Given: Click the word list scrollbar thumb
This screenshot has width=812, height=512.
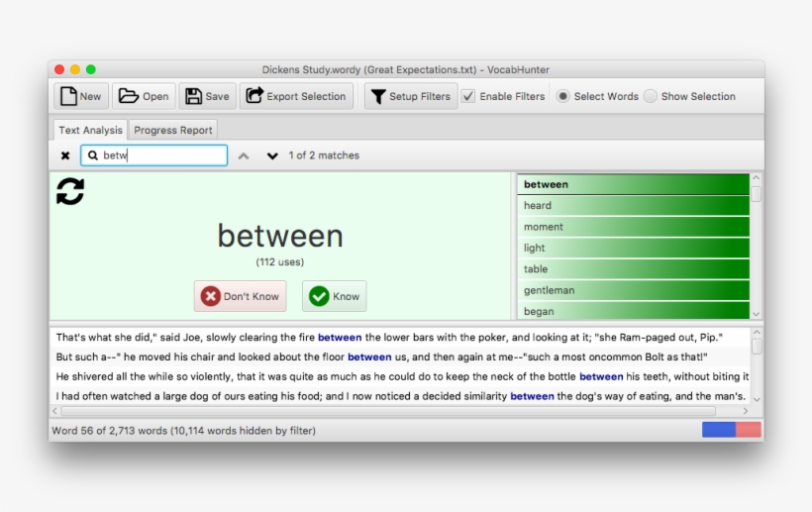Looking at the screenshot, I should [757, 194].
